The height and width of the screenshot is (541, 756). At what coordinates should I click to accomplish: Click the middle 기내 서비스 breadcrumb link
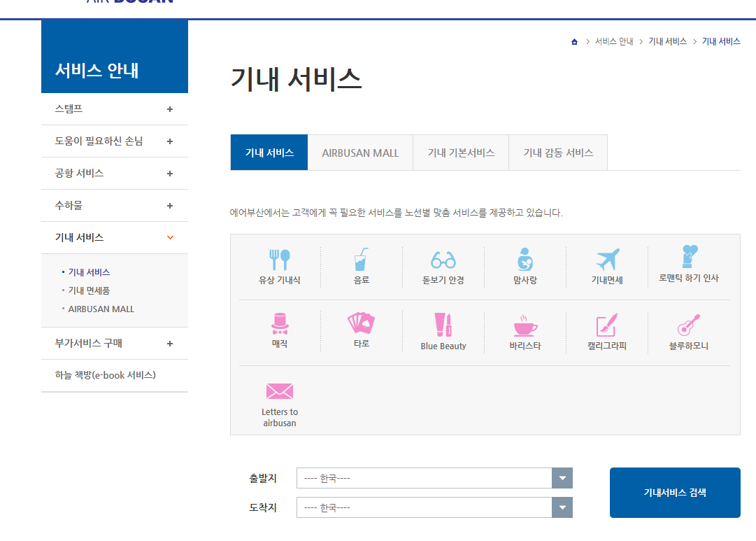pyautogui.click(x=668, y=41)
